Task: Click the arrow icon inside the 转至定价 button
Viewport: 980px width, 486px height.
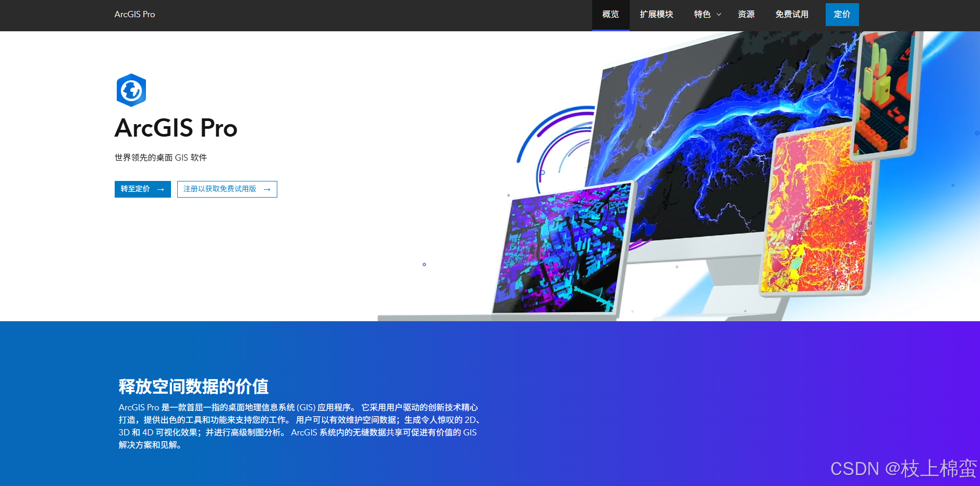Action: (162, 189)
